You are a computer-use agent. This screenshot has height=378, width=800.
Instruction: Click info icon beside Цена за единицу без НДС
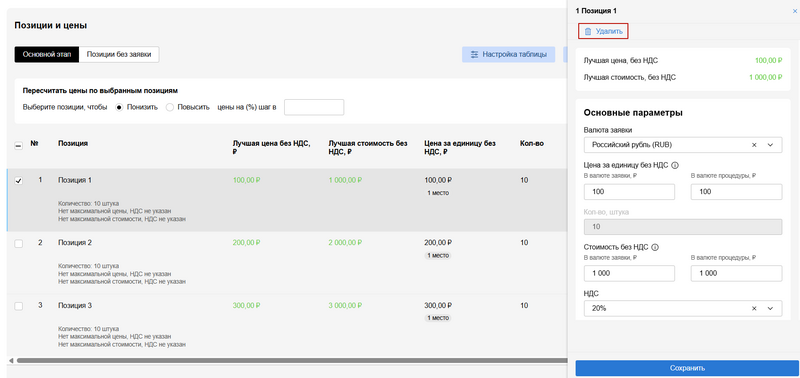675,165
